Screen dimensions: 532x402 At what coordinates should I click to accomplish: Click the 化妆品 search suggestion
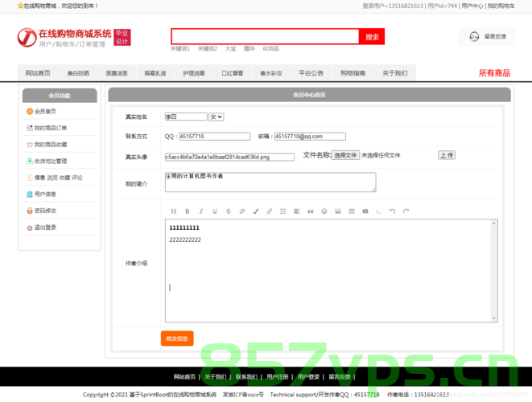tap(270, 49)
